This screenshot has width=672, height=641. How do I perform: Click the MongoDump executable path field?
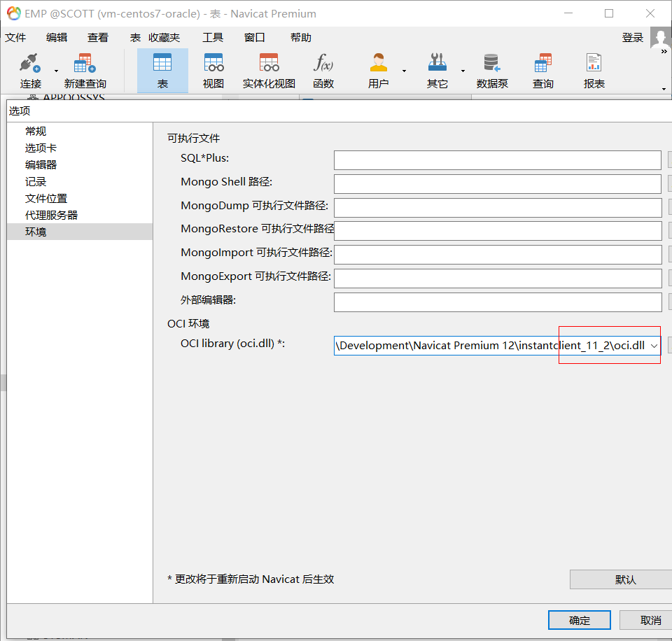[498, 208]
